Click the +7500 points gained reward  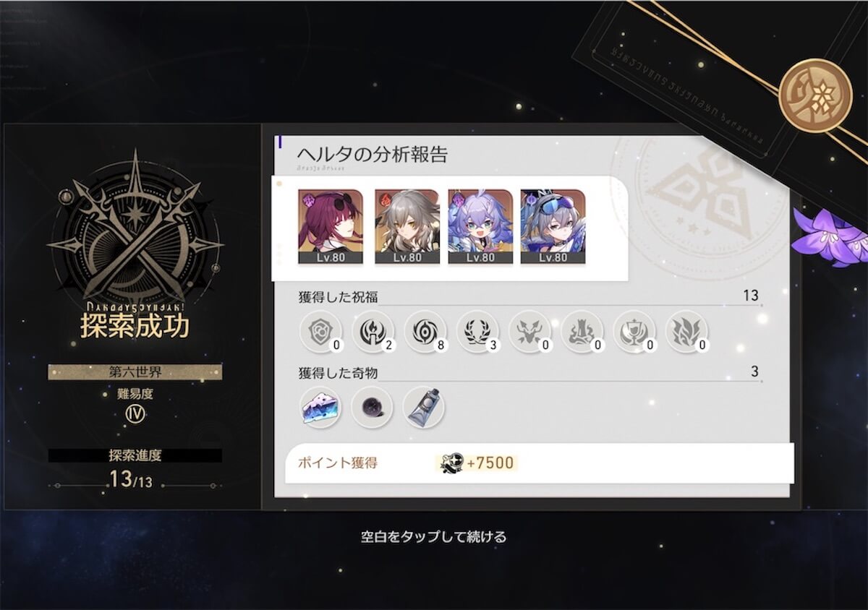click(480, 463)
